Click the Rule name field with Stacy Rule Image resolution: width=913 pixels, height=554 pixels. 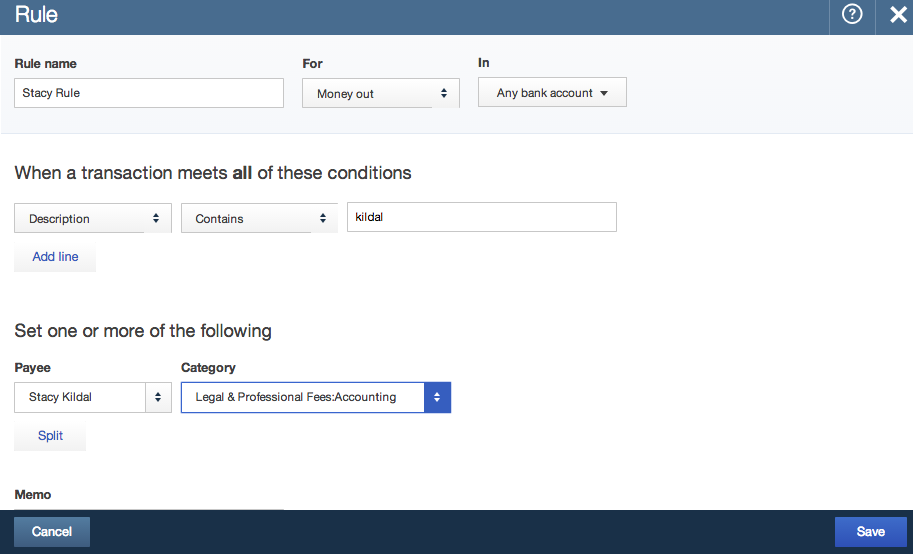(x=149, y=93)
